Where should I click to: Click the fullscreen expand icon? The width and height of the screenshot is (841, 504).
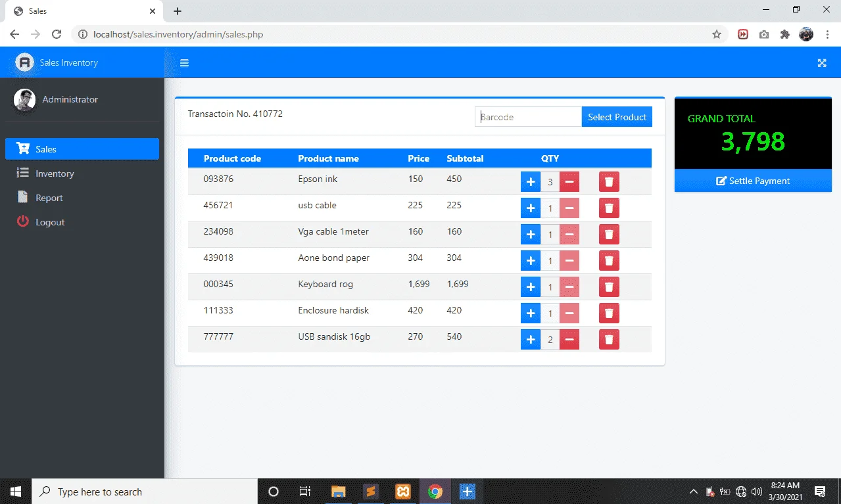pos(822,63)
